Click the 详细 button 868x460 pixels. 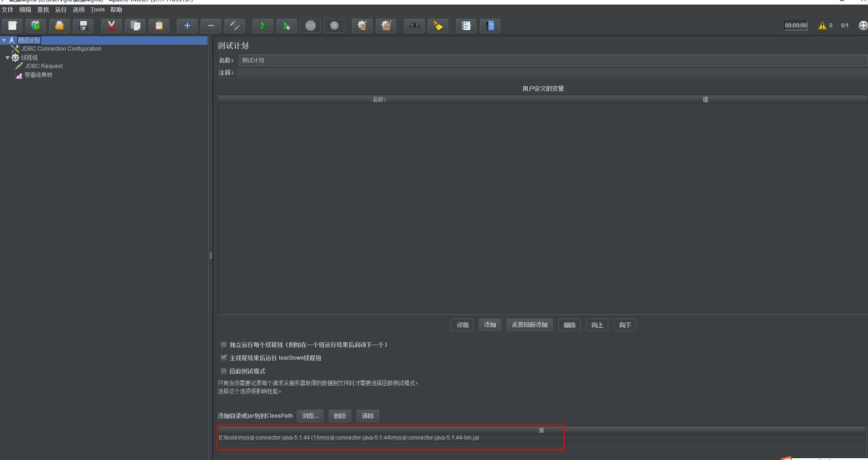(x=463, y=325)
